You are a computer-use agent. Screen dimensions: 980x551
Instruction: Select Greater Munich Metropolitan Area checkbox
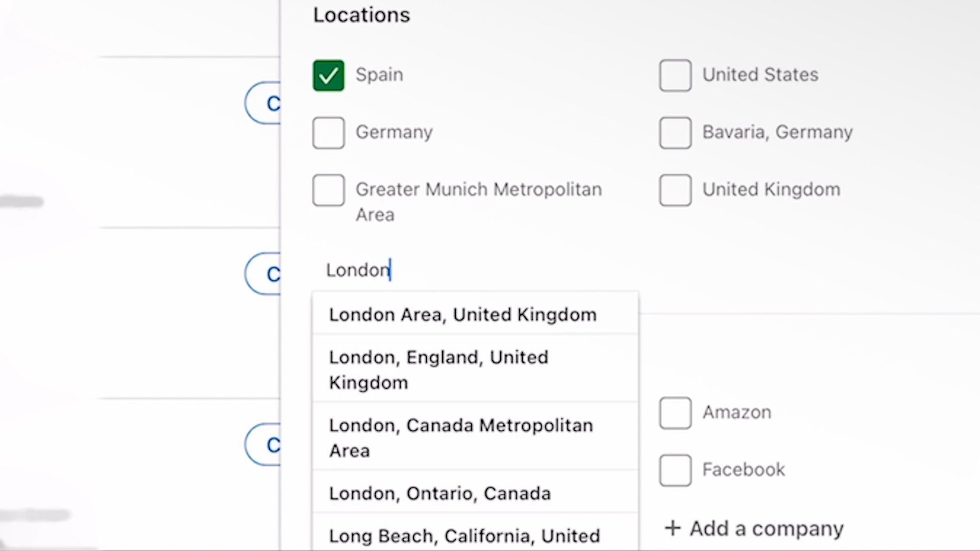[x=328, y=190]
